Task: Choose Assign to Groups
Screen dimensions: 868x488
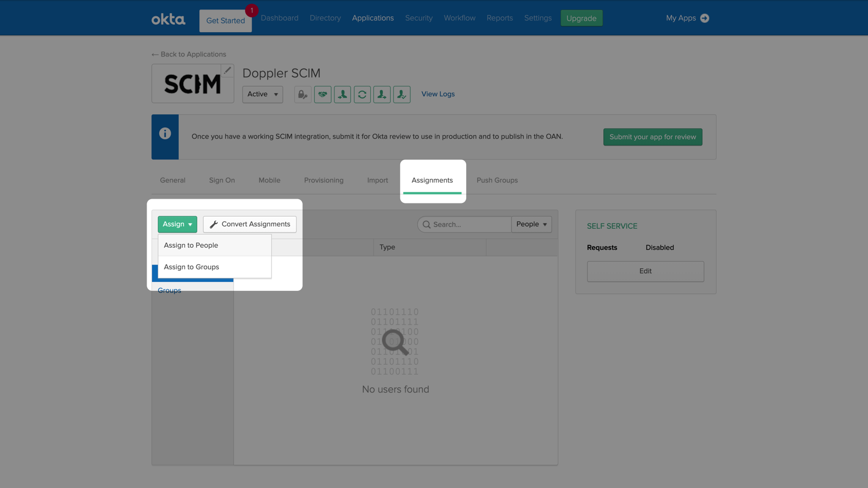Action: [x=215, y=267]
